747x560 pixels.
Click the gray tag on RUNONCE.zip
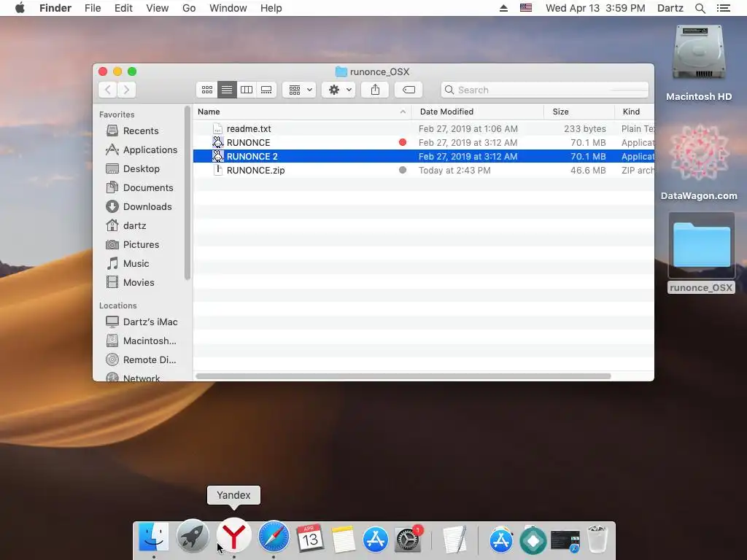coord(403,170)
